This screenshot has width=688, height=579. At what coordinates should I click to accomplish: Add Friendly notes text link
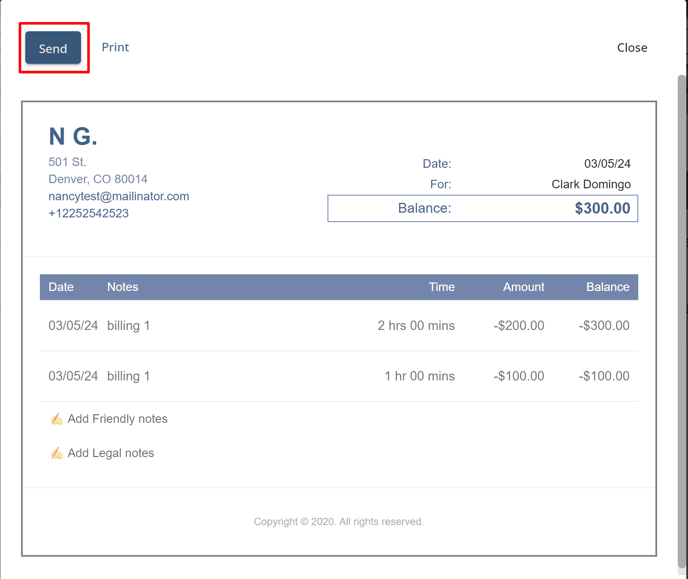pos(118,419)
